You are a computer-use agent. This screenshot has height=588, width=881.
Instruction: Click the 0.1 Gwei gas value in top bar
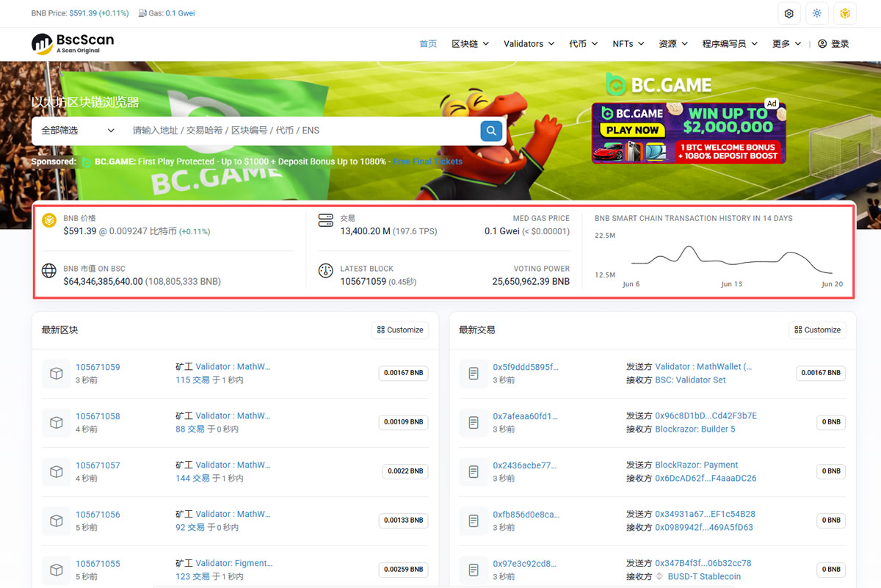tap(181, 13)
